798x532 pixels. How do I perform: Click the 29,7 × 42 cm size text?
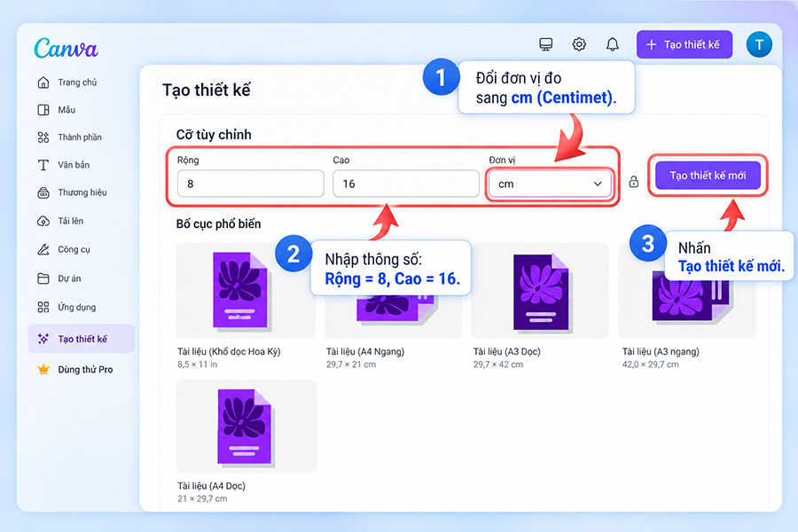tap(498, 364)
